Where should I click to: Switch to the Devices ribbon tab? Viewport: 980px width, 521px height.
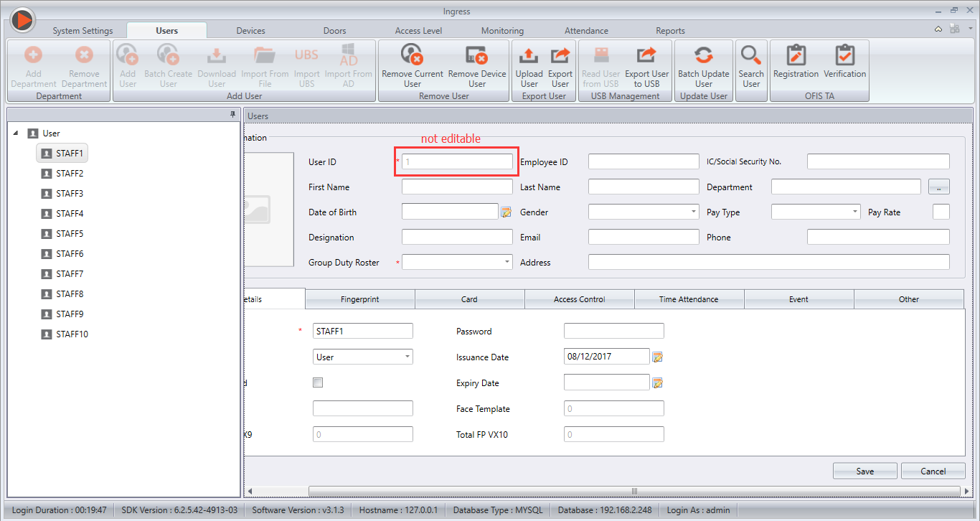coord(250,31)
